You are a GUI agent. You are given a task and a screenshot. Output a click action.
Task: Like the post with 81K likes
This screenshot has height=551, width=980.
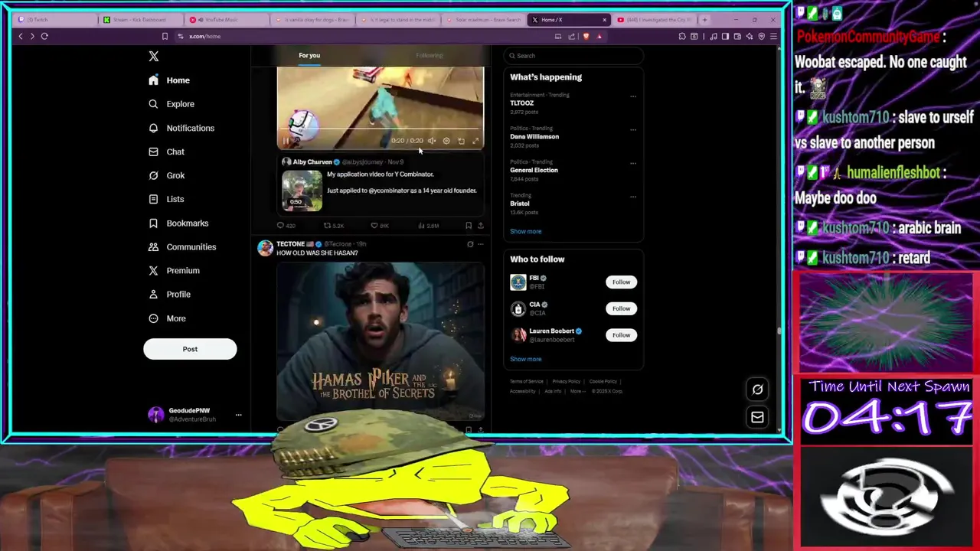tap(380, 226)
